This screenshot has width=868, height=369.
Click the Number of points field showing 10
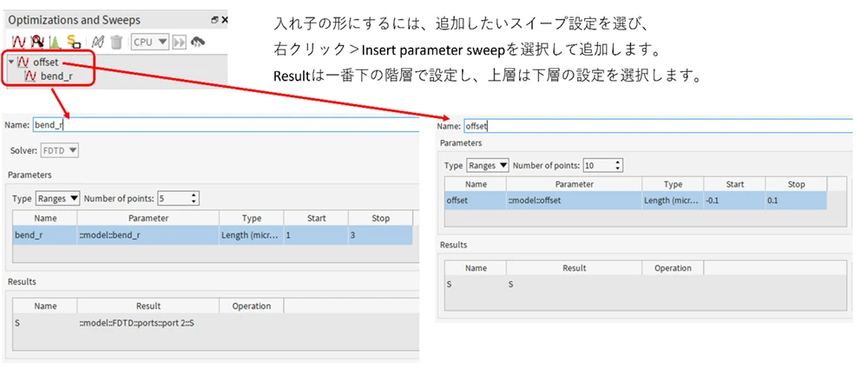tap(600, 165)
